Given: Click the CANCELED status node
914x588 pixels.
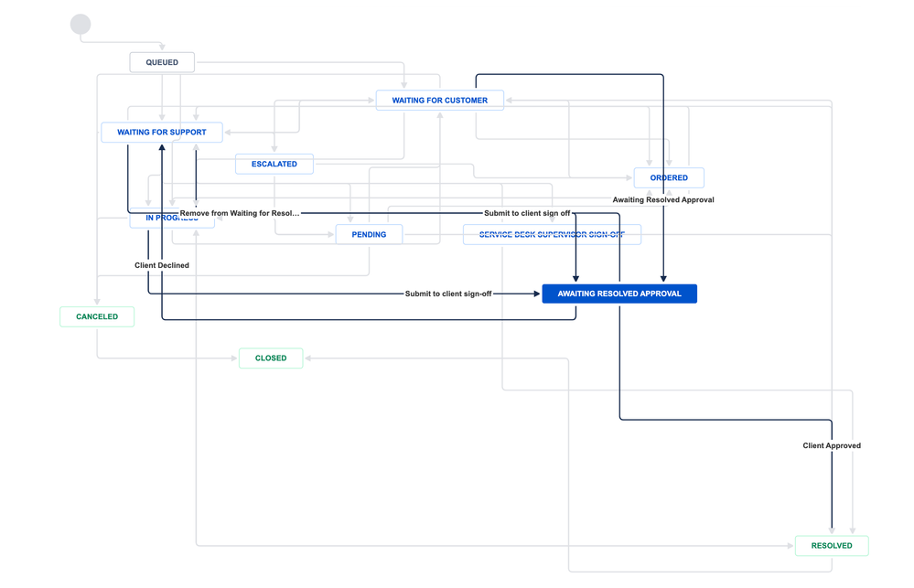Looking at the screenshot, I should (97, 316).
